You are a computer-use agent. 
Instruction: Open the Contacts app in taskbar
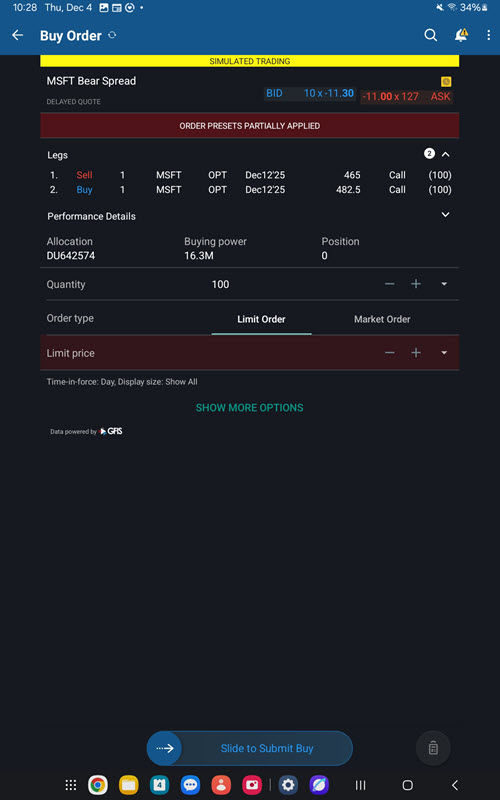pos(221,785)
